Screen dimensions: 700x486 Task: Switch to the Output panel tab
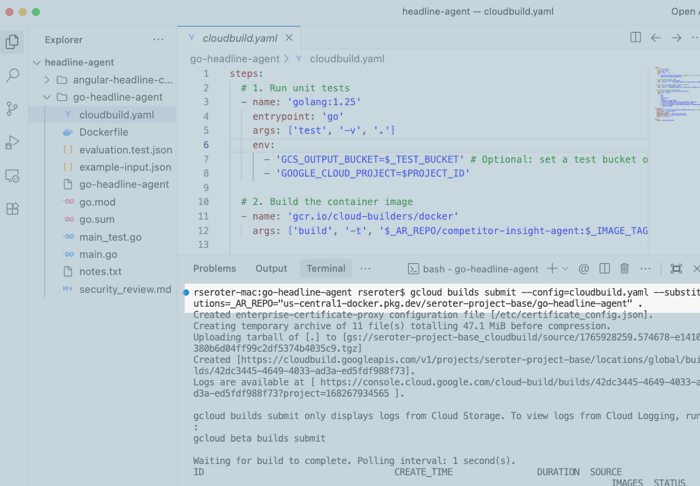[x=271, y=269]
